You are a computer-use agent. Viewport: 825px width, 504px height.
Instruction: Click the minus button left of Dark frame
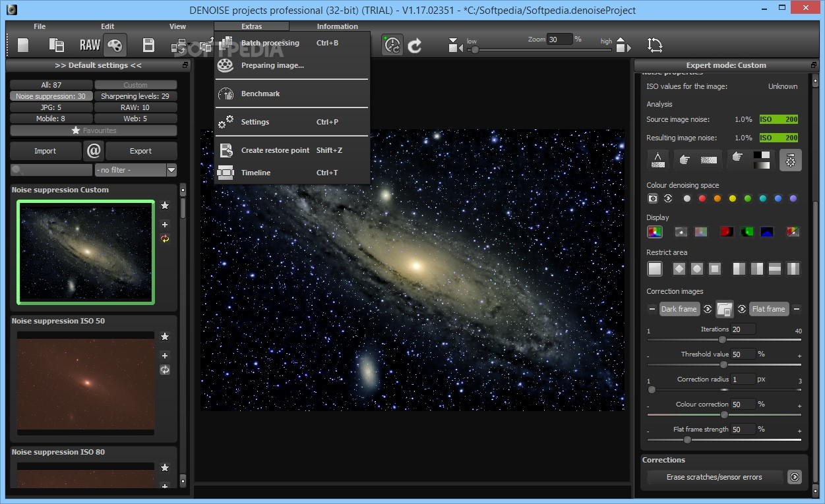652,309
